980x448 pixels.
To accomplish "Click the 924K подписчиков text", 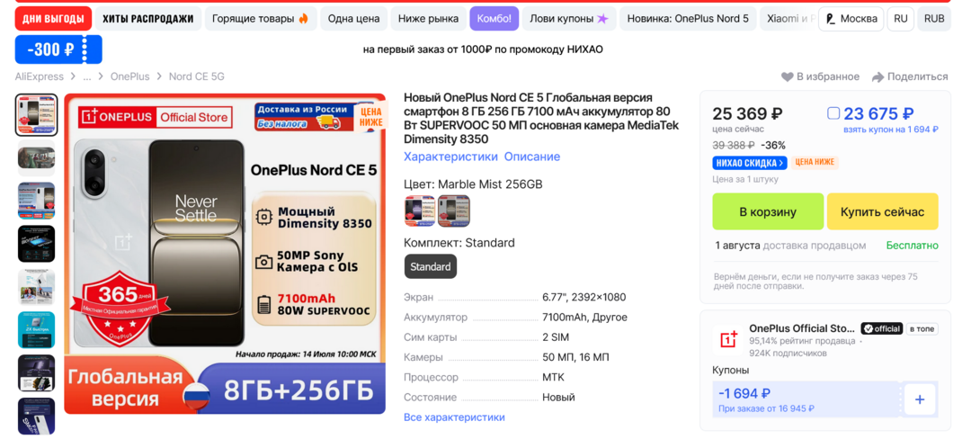I will [x=788, y=353].
